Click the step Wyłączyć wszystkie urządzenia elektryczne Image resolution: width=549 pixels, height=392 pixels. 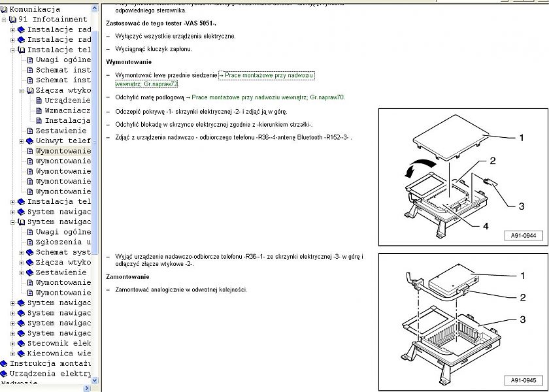(x=175, y=37)
